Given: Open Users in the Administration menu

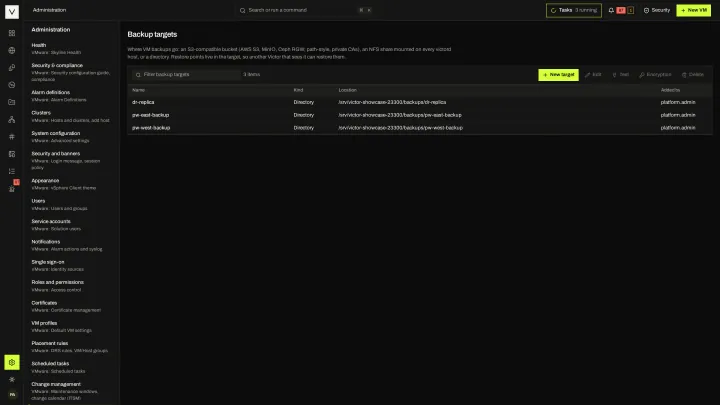Looking at the screenshot, I should click(71, 204).
